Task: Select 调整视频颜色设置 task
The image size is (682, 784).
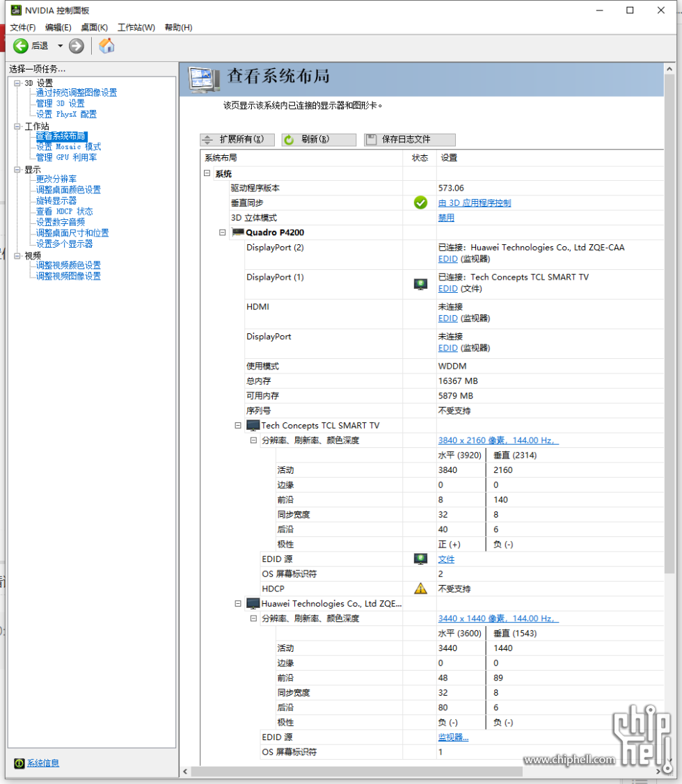Action: point(69,265)
